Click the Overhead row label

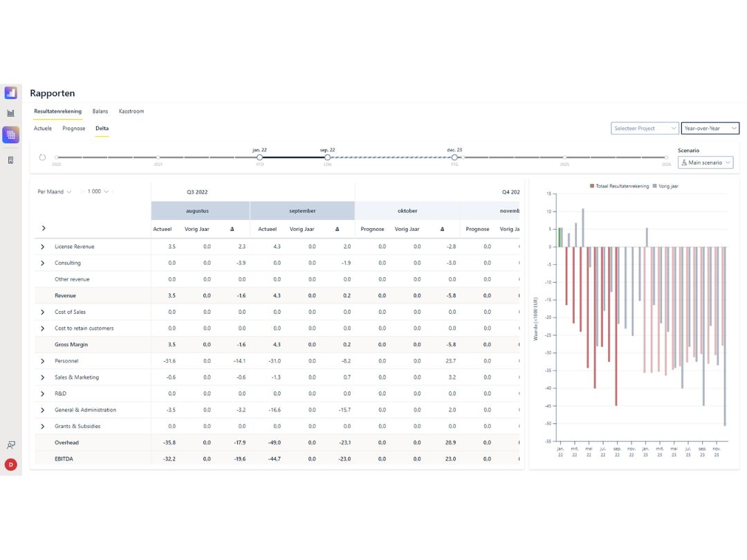(66, 442)
